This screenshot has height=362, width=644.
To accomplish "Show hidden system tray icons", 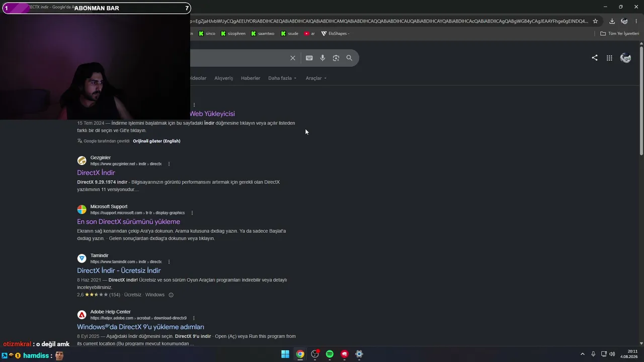I will (x=583, y=354).
